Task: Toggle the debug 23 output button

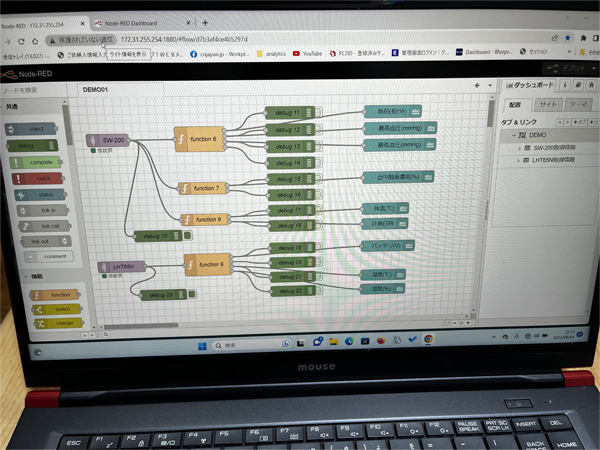Action: (x=192, y=294)
